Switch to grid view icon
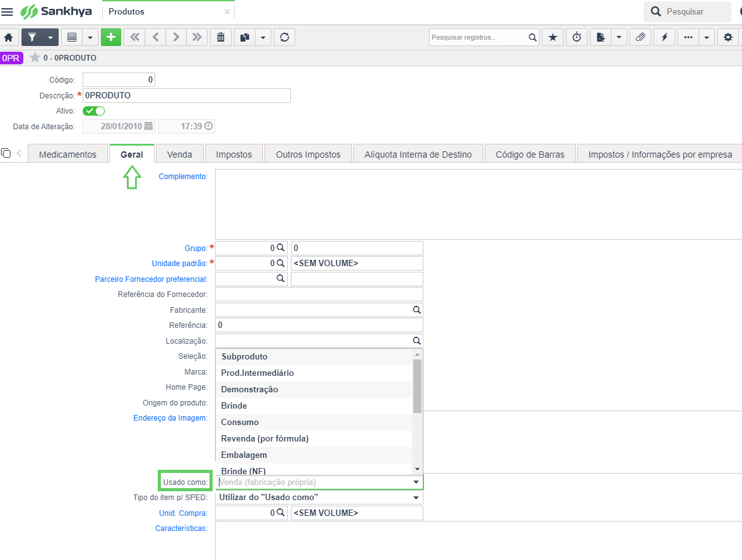Screen dimensions: 742x560 [x=72, y=37]
